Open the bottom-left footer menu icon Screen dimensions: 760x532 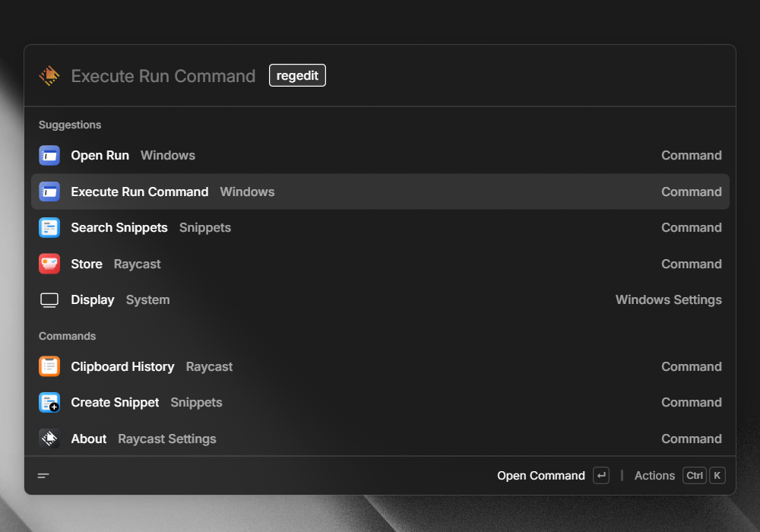click(43, 476)
